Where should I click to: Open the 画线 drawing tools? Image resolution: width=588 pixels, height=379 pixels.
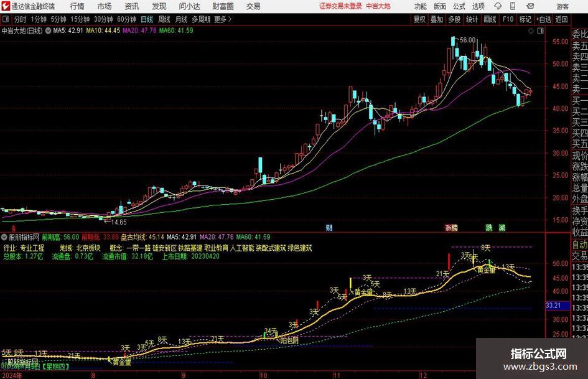[x=490, y=19]
